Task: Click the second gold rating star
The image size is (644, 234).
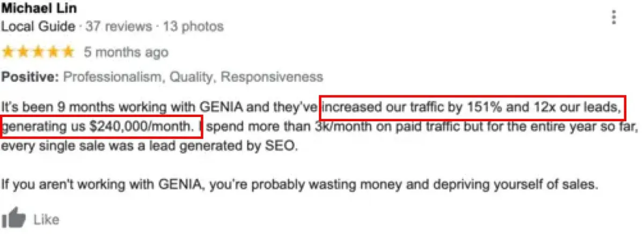Action: pyautogui.click(x=24, y=52)
